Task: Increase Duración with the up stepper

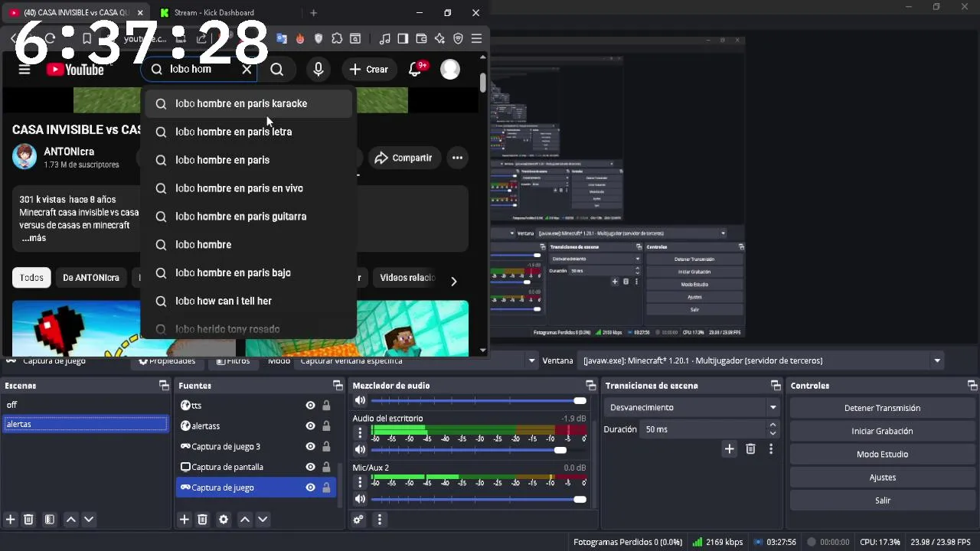Action: (773, 425)
